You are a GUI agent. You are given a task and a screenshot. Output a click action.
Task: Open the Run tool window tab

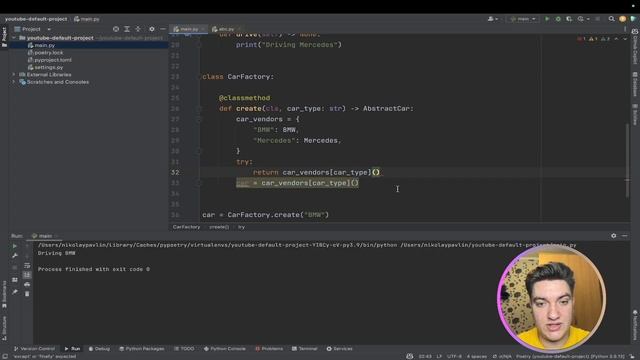click(72, 349)
